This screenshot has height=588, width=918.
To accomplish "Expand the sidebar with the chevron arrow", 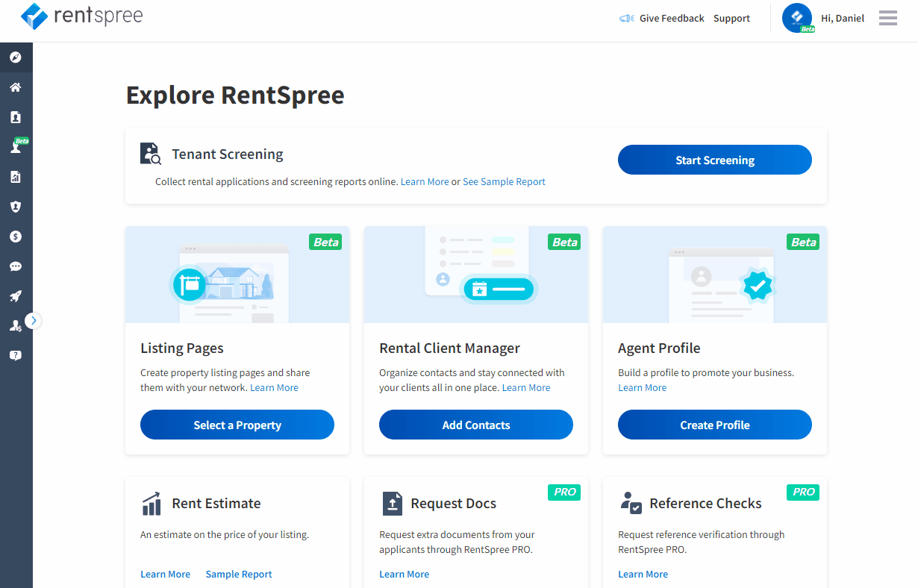I will (33, 321).
